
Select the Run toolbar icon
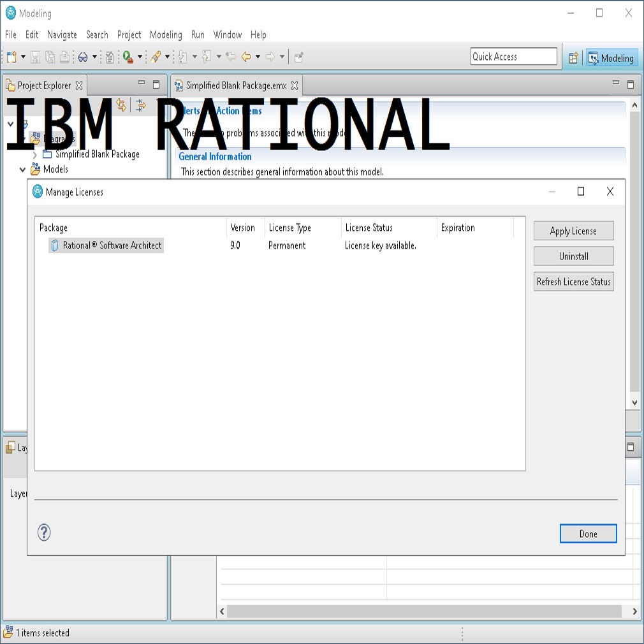tap(128, 56)
